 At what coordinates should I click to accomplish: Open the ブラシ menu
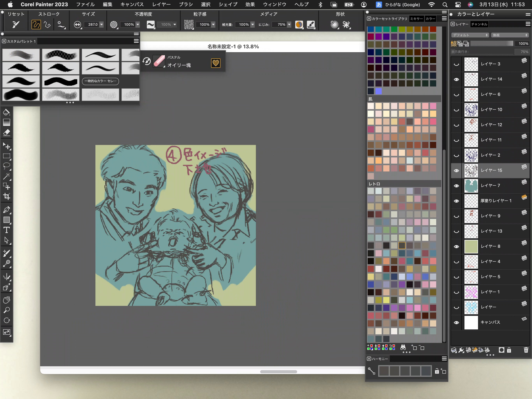coord(186,4)
